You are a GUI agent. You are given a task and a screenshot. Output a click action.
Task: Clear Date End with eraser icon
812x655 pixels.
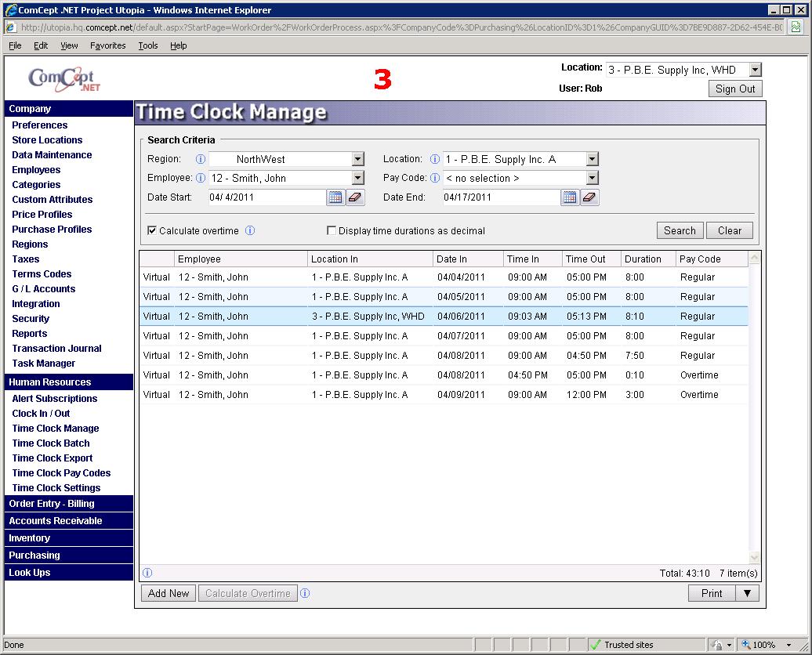point(589,197)
